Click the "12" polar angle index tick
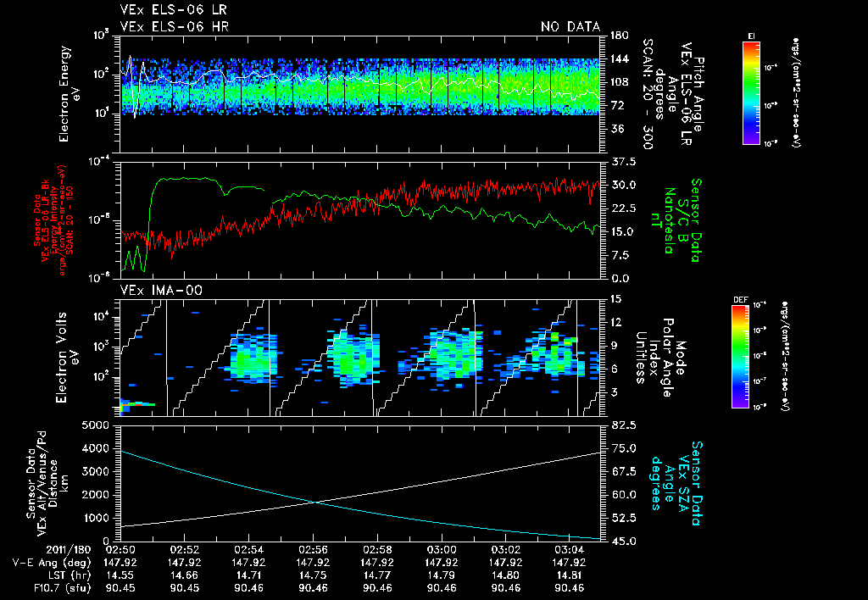Viewport: 868px width, 600px height. coord(616,323)
